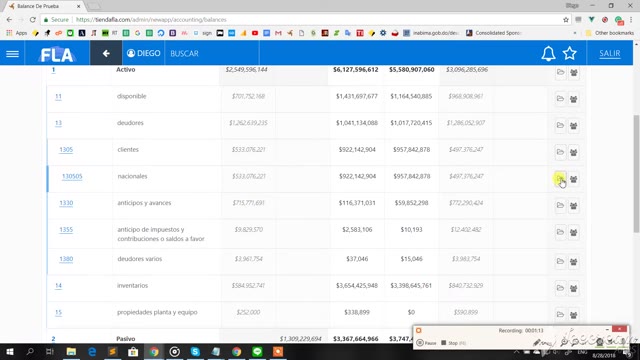Open people icon in clientes row
640x360 pixels.
pos(573,152)
